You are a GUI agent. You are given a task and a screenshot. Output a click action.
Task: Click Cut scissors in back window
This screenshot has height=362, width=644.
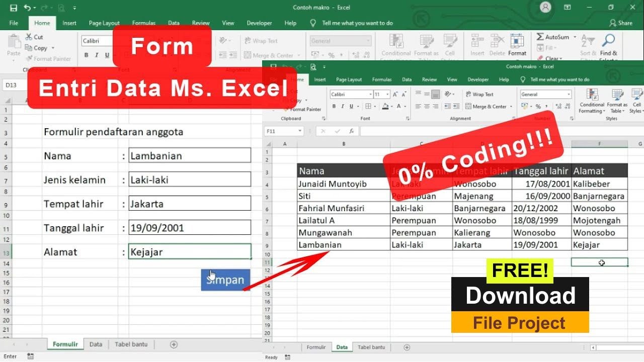(x=29, y=37)
